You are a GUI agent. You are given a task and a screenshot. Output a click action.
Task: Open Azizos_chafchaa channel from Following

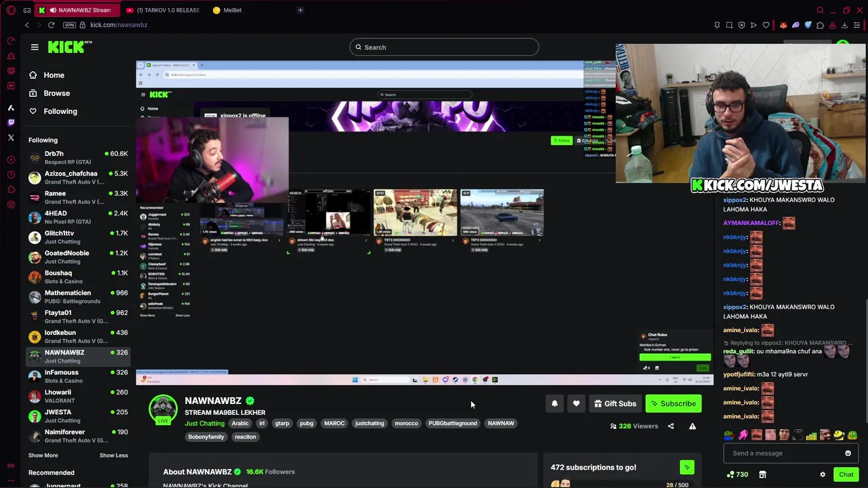(78, 178)
